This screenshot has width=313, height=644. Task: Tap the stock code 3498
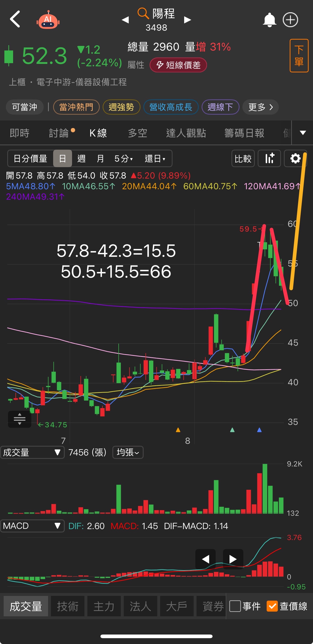[x=156, y=27]
